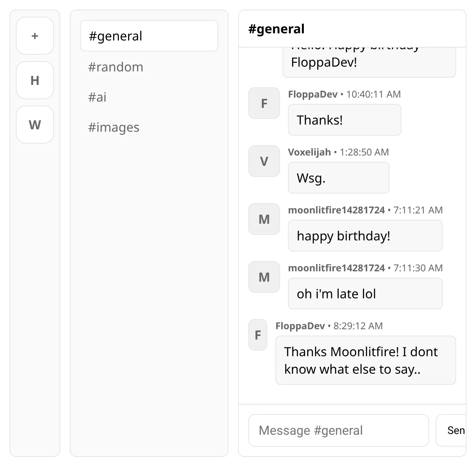Add a new server with plus icon
This screenshot has width=476, height=476.
(x=35, y=36)
